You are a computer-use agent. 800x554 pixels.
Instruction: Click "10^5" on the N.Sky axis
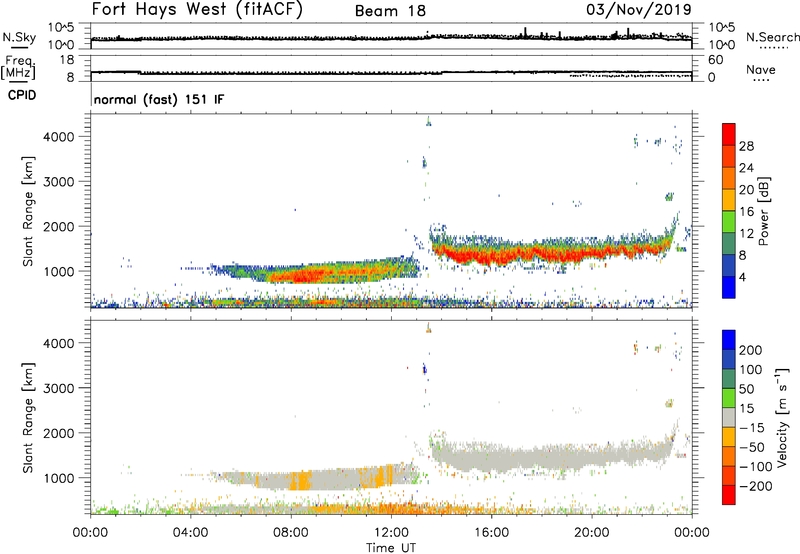click(x=61, y=28)
